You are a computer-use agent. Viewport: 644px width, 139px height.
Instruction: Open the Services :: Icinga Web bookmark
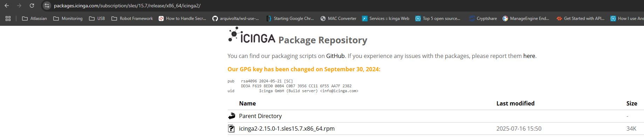coord(385,19)
